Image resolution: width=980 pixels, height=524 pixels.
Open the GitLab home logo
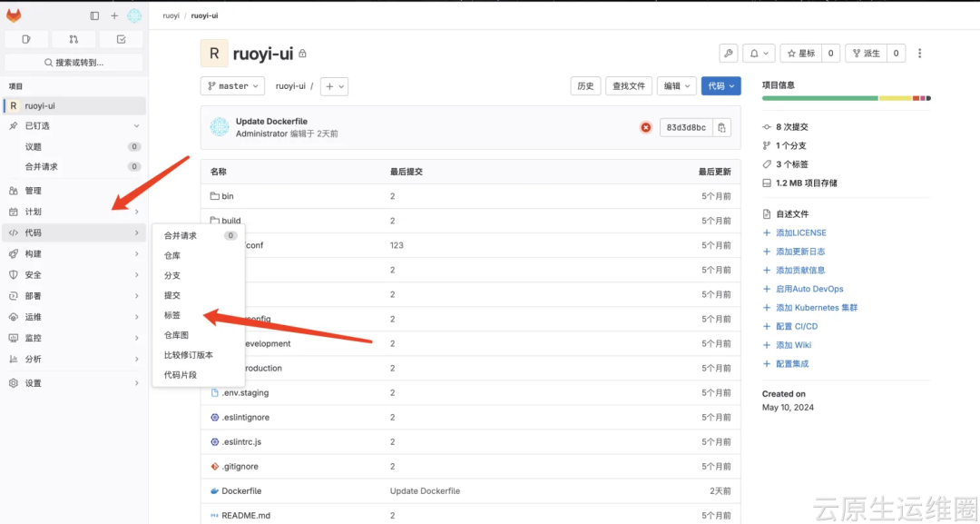(14, 15)
